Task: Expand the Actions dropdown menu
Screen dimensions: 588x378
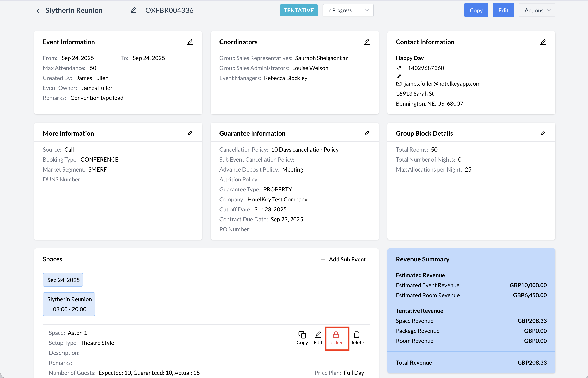Action: [x=537, y=10]
